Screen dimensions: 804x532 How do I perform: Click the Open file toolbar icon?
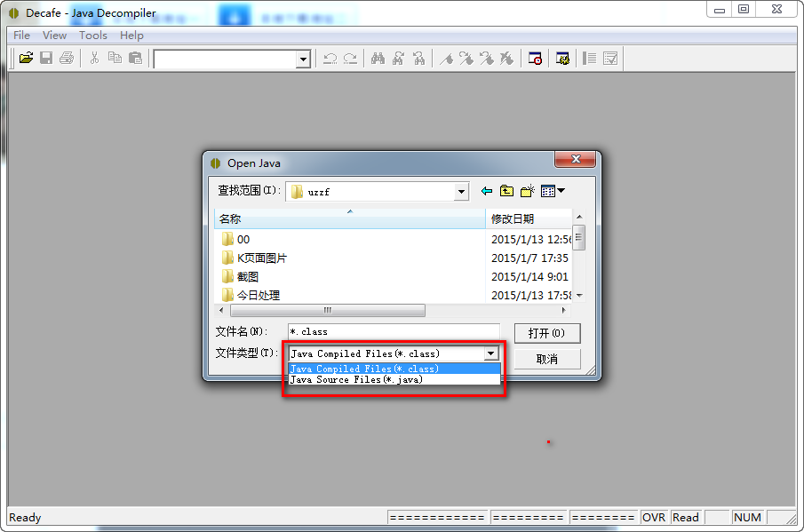(26, 59)
